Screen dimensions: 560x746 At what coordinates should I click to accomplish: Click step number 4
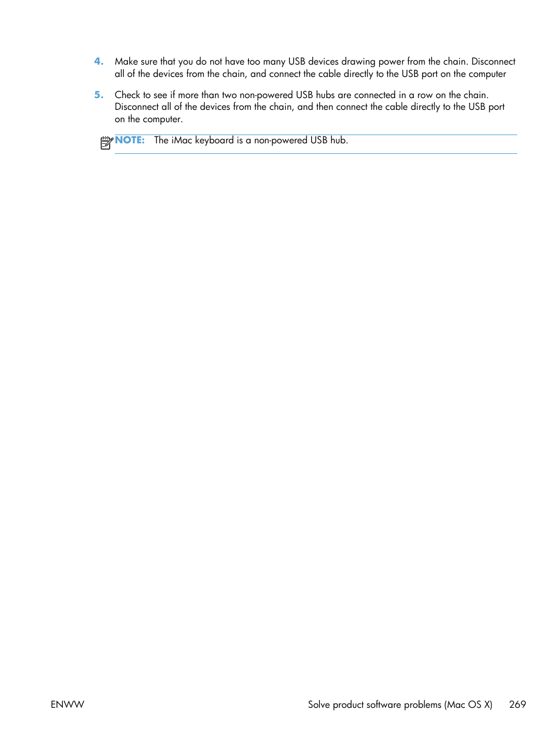(x=99, y=61)
